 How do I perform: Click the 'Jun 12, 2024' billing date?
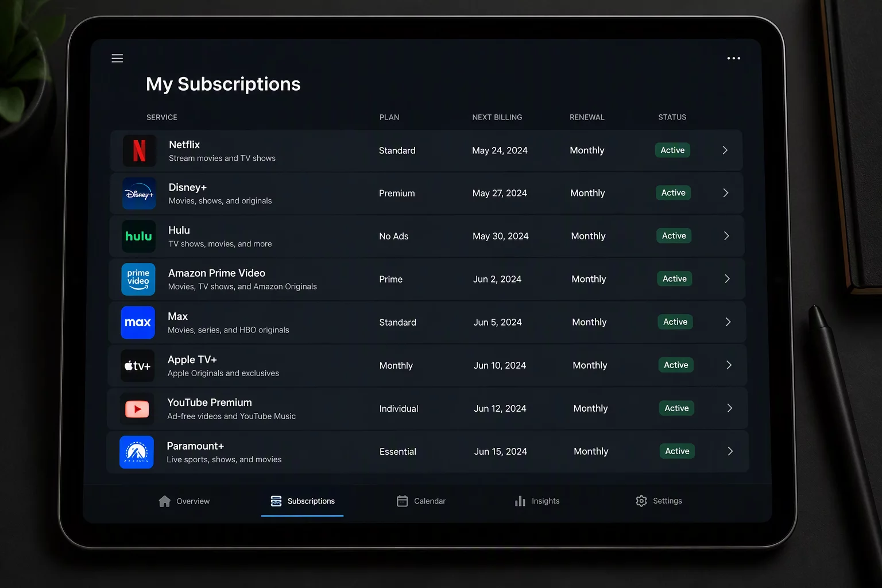[500, 408]
